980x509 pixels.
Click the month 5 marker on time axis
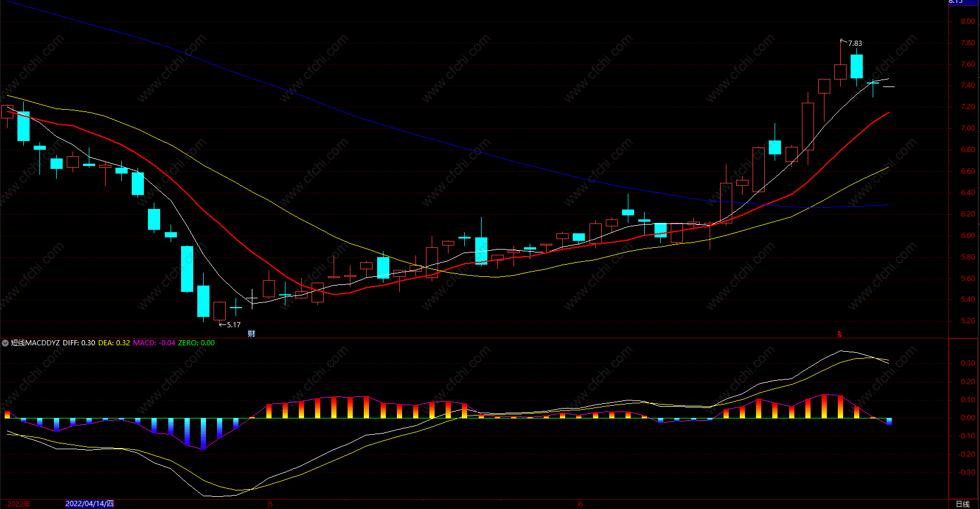click(x=270, y=504)
